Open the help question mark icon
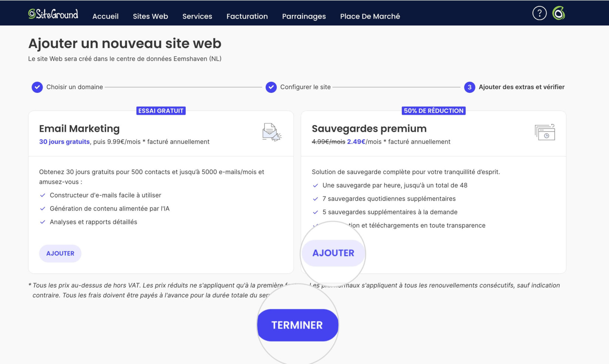609x364 pixels. [x=539, y=13]
